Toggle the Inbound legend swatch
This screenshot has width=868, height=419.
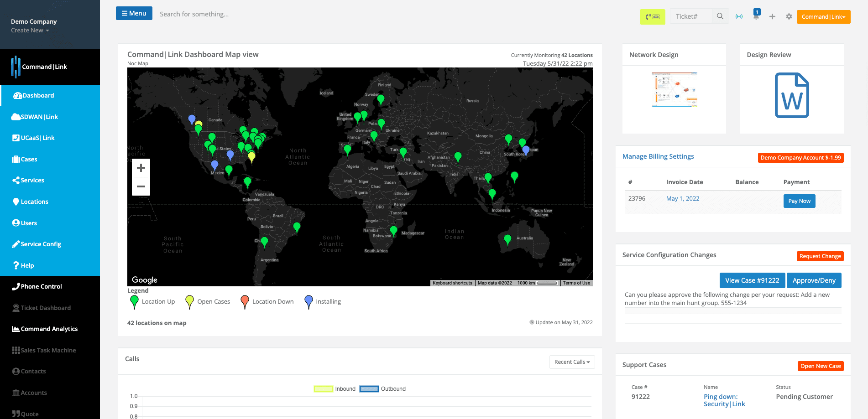tap(323, 389)
